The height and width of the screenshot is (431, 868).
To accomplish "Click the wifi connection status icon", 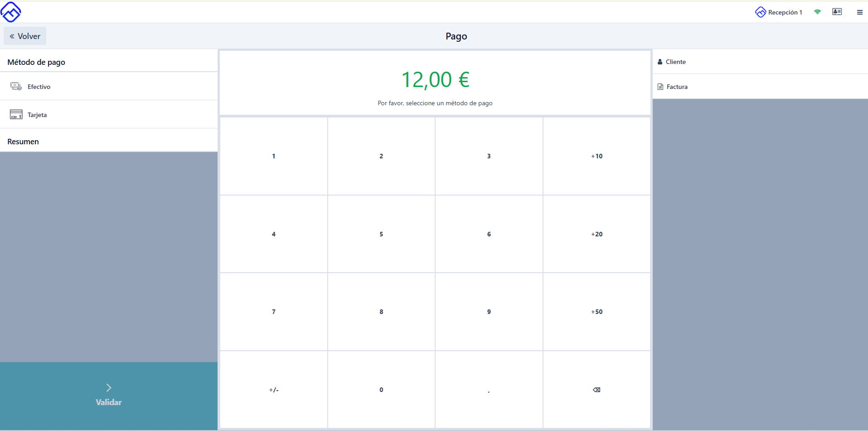I will pos(817,12).
